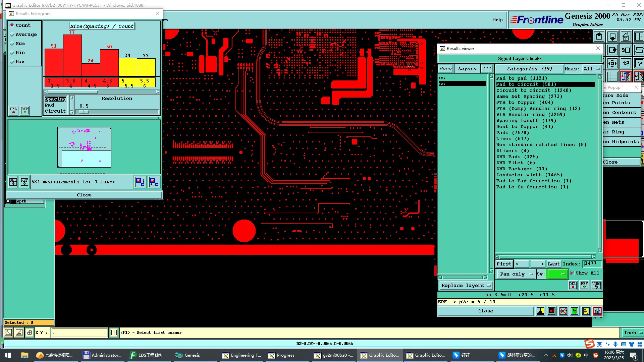Select Count radio option

pos(20,25)
